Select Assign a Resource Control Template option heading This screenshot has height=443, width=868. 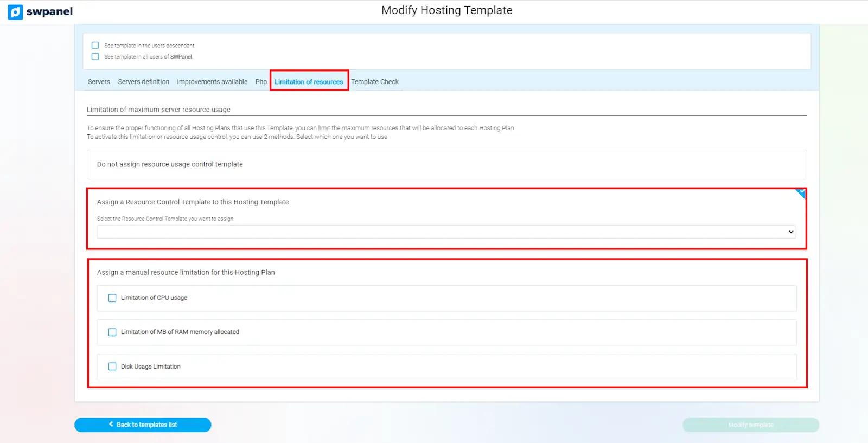coord(193,202)
